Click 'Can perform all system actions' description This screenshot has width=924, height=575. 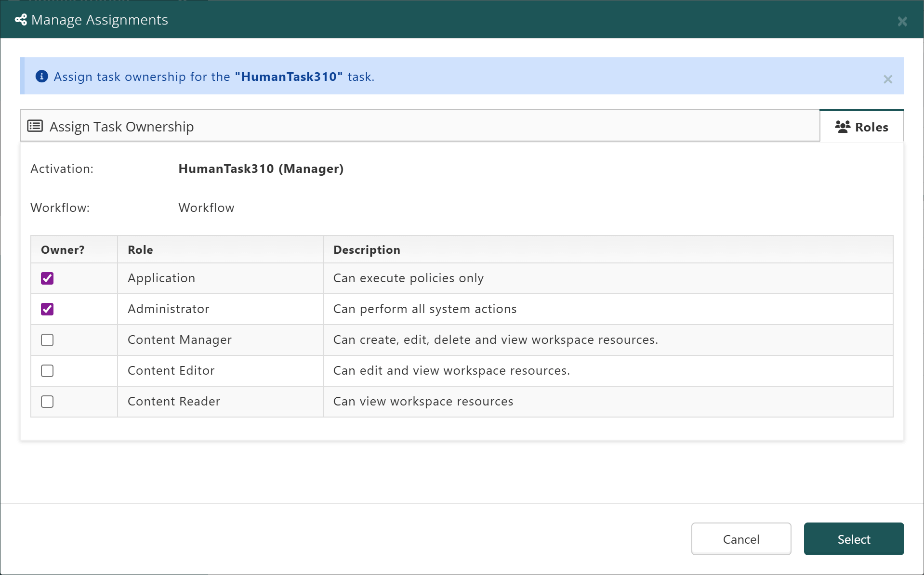[425, 309]
